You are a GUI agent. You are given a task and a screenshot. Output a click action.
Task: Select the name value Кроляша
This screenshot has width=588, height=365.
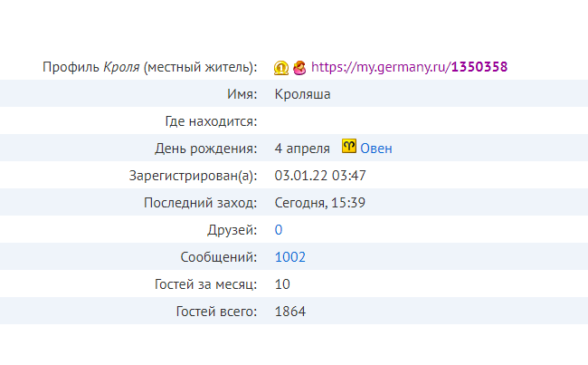coord(302,94)
